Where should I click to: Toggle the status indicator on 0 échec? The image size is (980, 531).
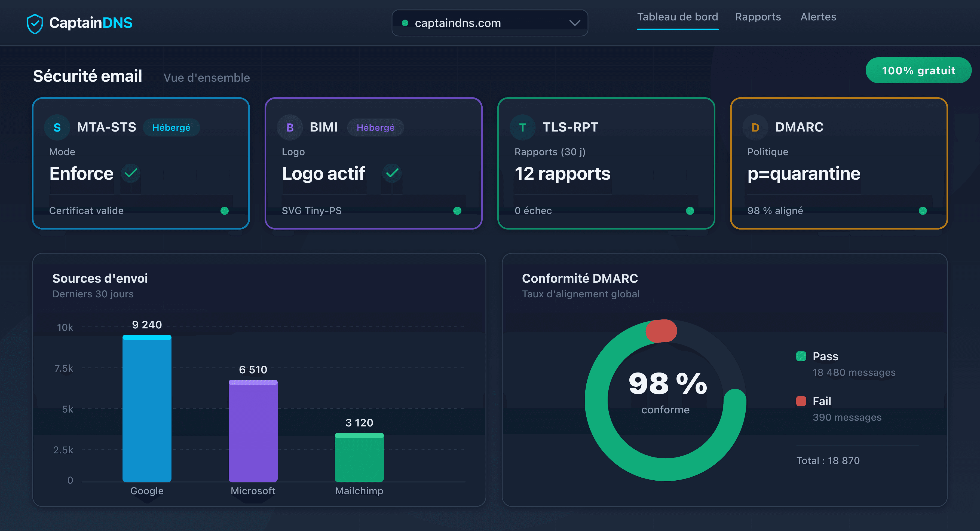tap(690, 210)
